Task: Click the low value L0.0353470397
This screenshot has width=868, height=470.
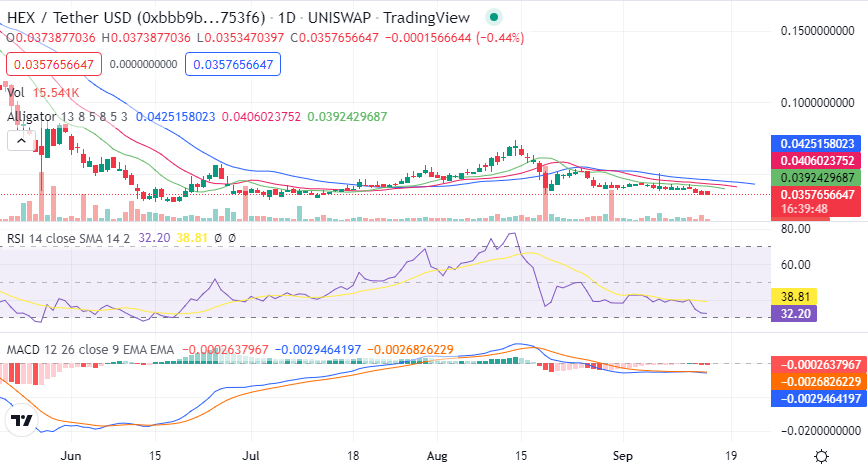Action: [x=241, y=38]
